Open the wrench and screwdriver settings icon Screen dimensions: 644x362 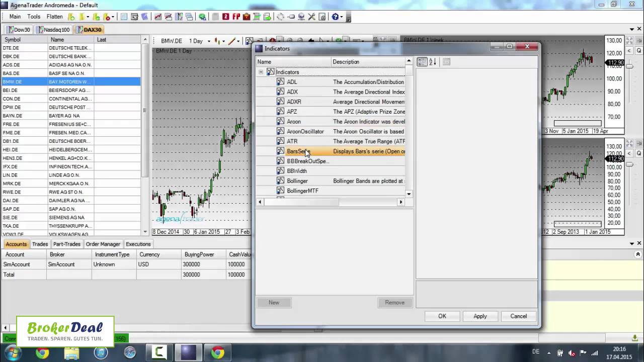pyautogui.click(x=312, y=17)
